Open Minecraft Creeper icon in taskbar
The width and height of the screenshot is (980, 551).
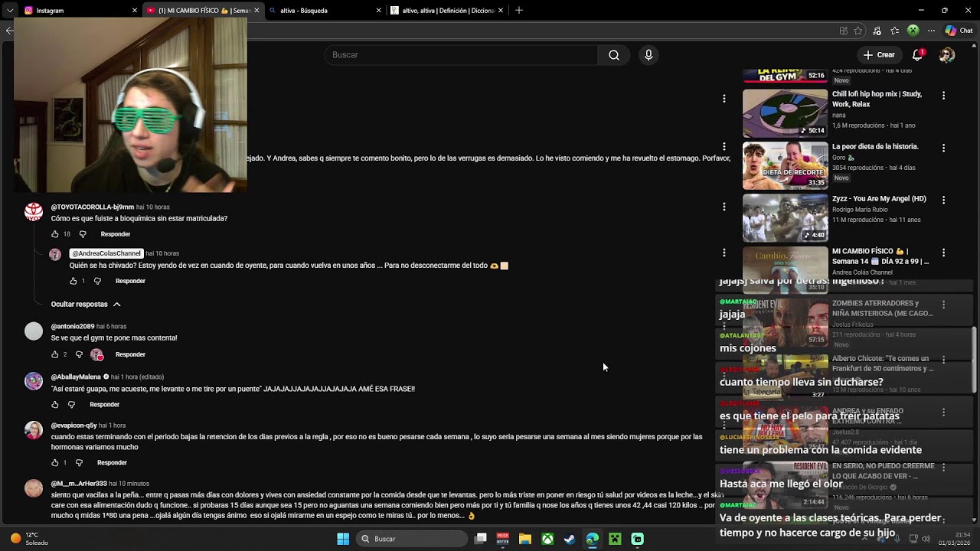(x=615, y=539)
